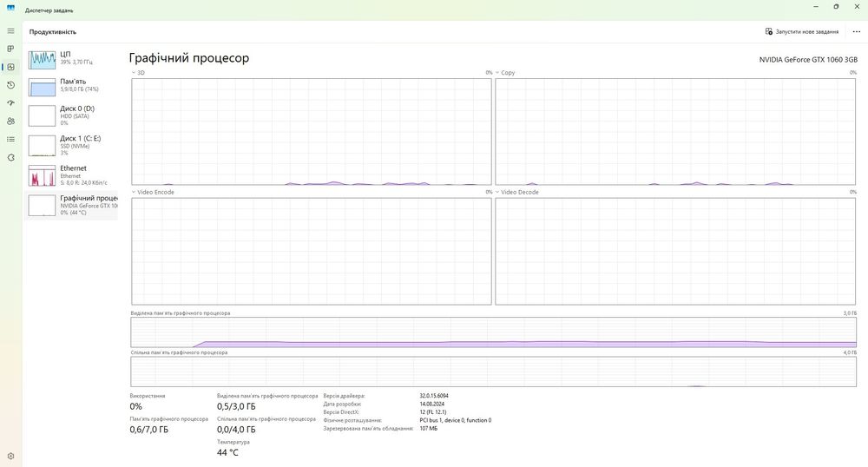Click the Використання 0% value
Screen dimensions: 868x467
pos(135,407)
